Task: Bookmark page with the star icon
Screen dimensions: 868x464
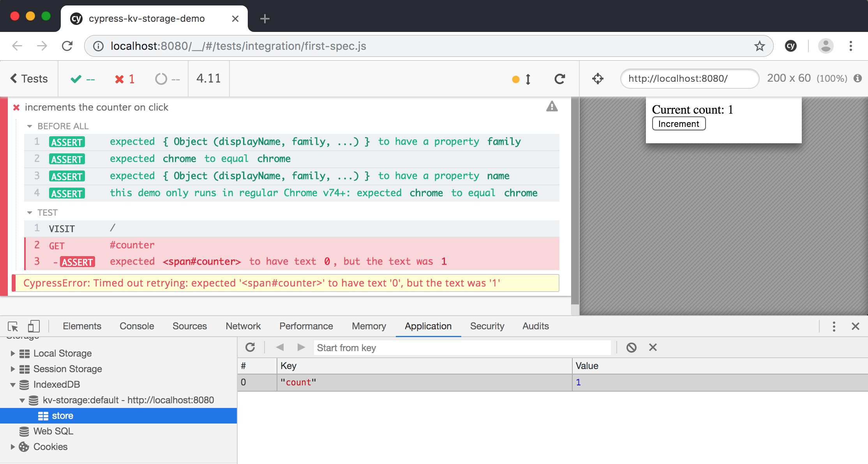Action: click(x=759, y=46)
